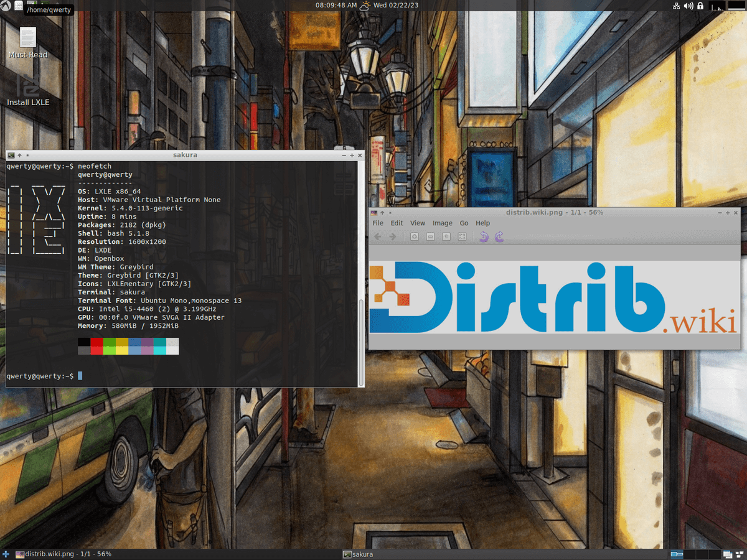Zoom out using the image viewer toolbar
The height and width of the screenshot is (560, 747).
click(x=430, y=236)
